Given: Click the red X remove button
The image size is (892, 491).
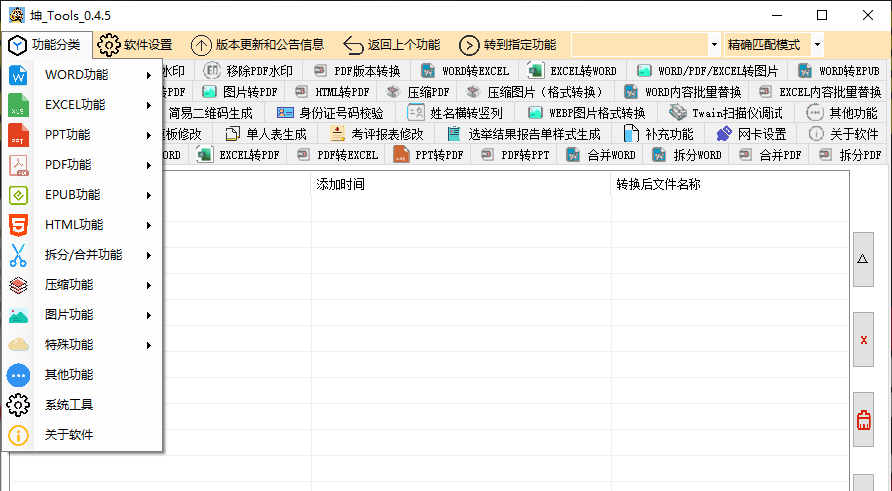Looking at the screenshot, I should [864, 340].
